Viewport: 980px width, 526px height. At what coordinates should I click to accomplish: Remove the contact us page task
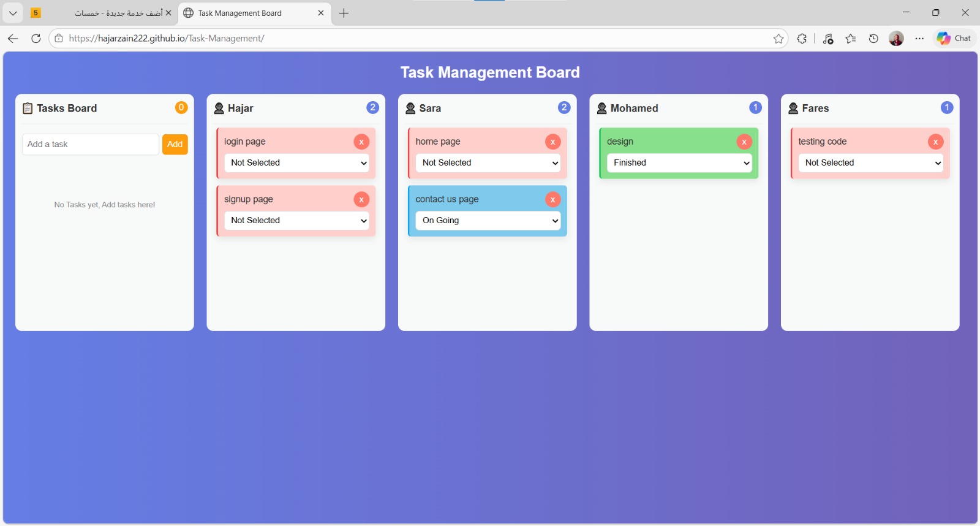point(552,199)
